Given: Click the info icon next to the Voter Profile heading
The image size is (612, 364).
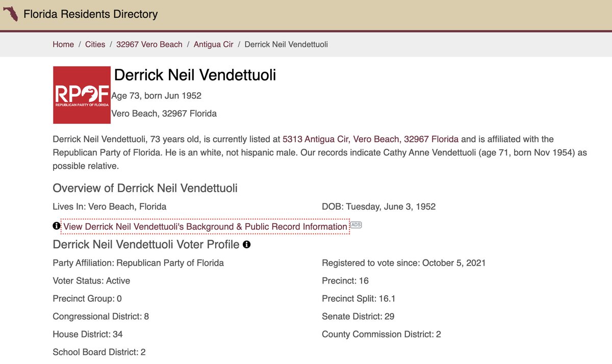Looking at the screenshot, I should 246,245.
